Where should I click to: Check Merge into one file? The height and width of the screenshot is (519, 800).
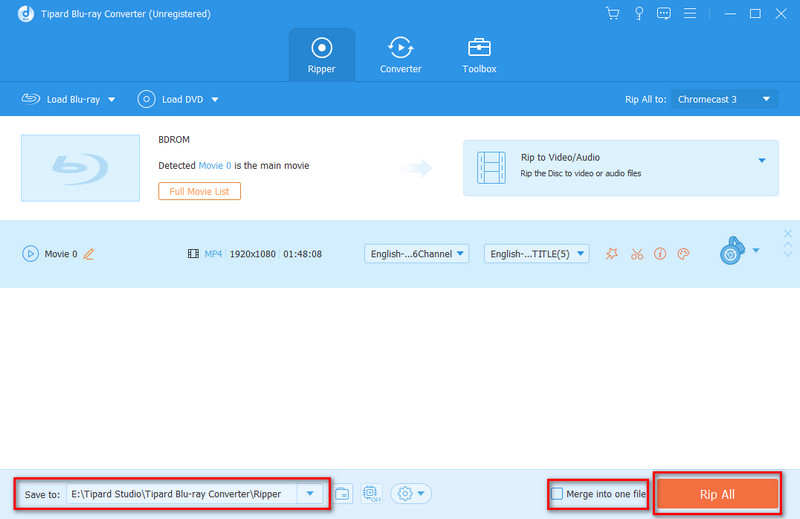coord(557,494)
